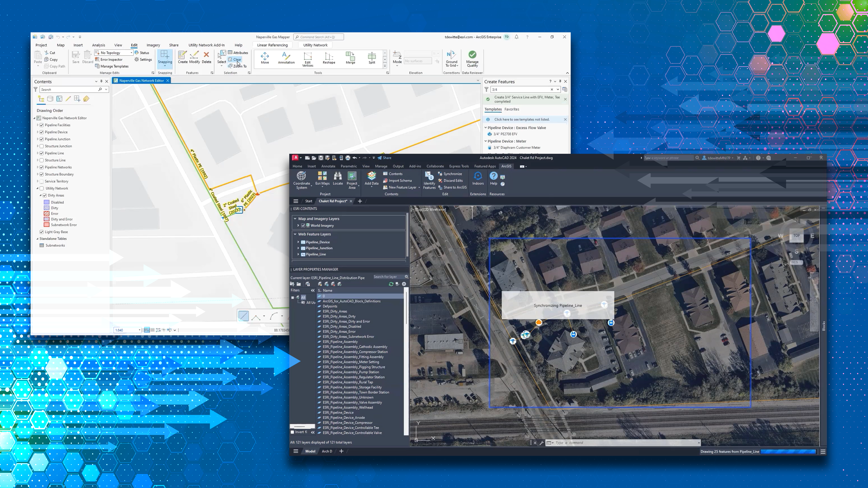The image size is (868, 488).
Task: Open Manage Templates in ArcGIS
Action: pyautogui.click(x=112, y=66)
